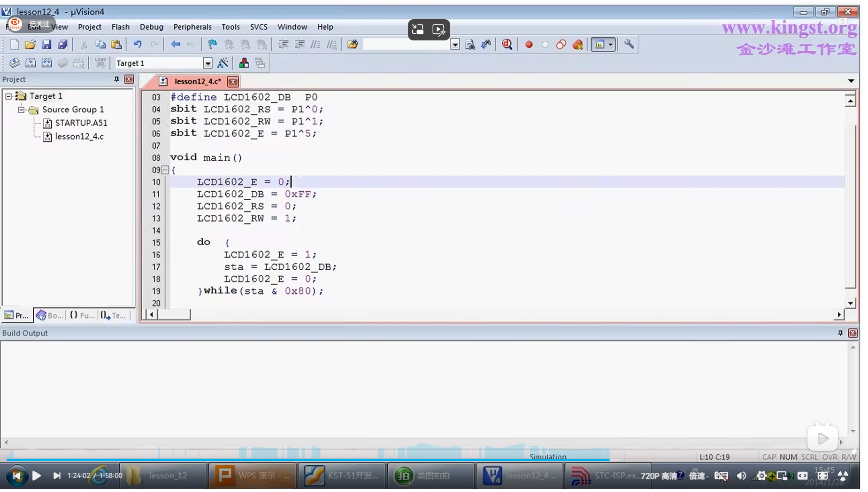The height and width of the screenshot is (492, 868).
Task: Toggle the project window layout button
Action: (x=599, y=45)
